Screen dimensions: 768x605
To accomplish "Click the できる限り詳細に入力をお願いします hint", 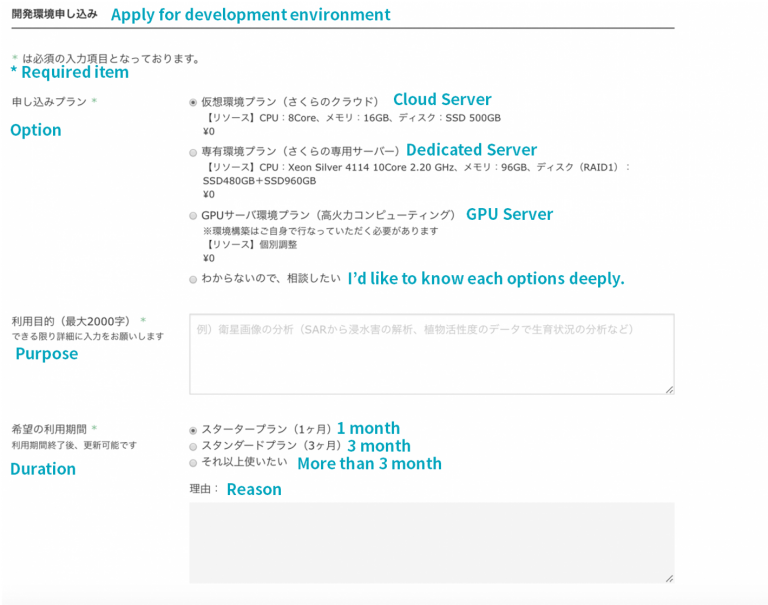I will point(88,337).
